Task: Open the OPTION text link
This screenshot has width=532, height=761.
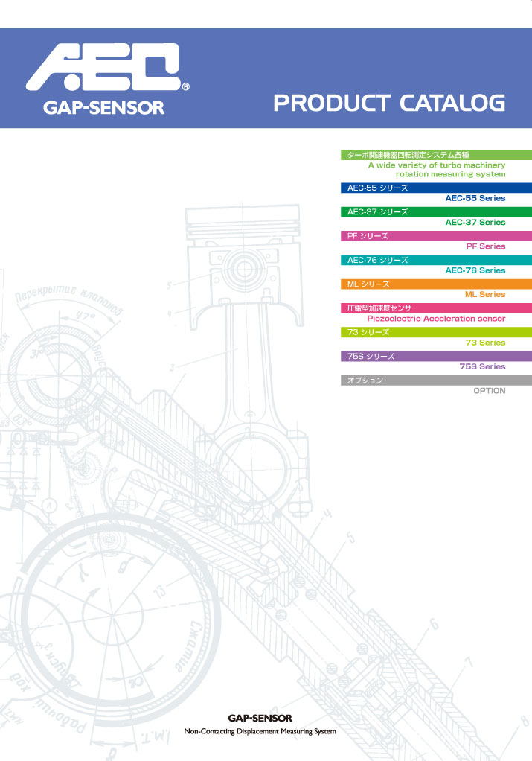Action: (x=489, y=390)
